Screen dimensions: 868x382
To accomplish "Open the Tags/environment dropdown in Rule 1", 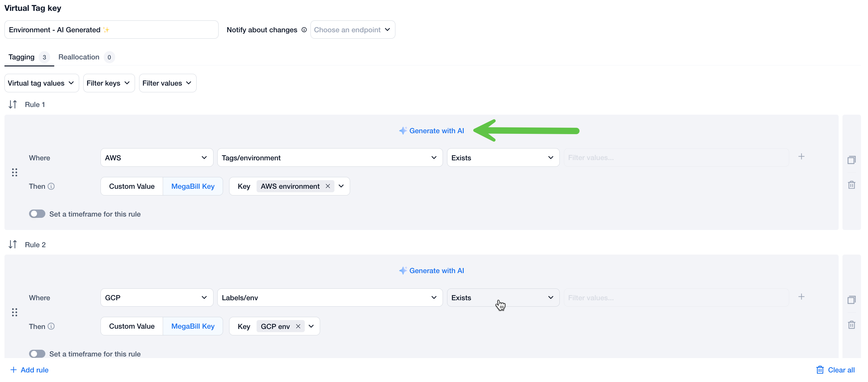I will tap(329, 157).
